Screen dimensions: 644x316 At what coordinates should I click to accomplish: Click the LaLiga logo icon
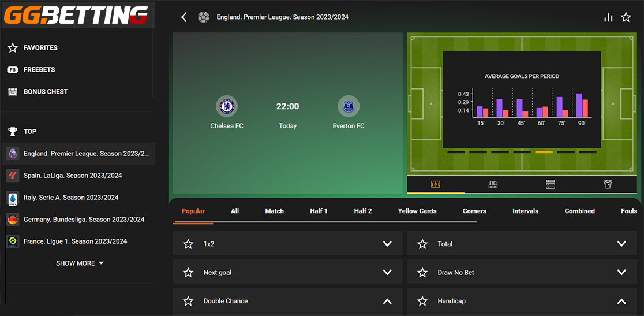(13, 176)
